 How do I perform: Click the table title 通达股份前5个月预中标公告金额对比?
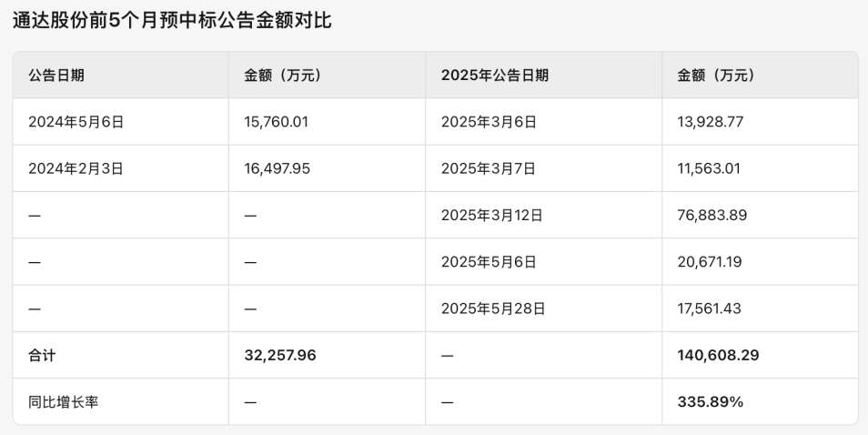coord(172,20)
